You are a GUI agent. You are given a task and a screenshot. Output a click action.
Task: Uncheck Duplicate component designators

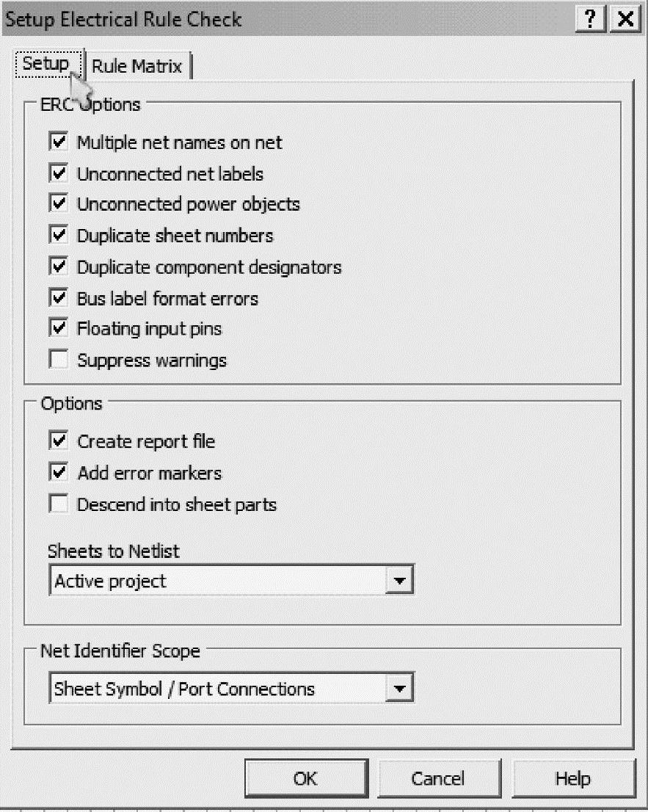tap(58, 267)
